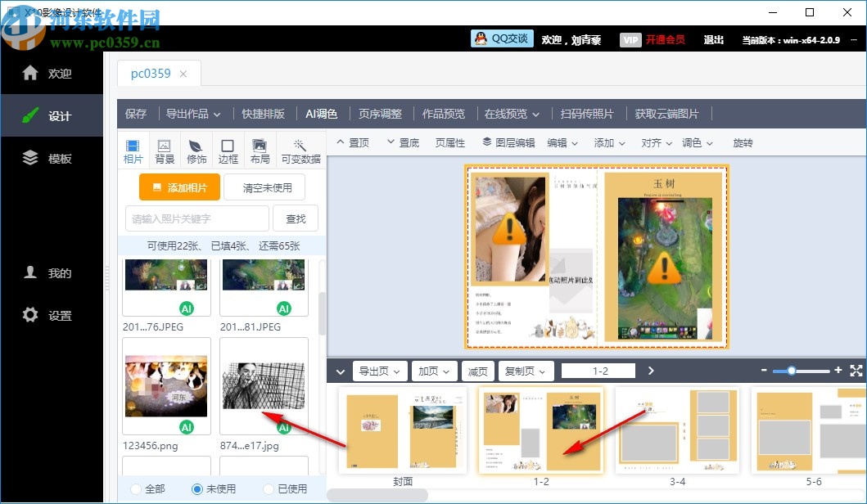Viewport: 867px width, 504px height.
Task: Click the 添加相片 (add photo) button
Action: (179, 187)
